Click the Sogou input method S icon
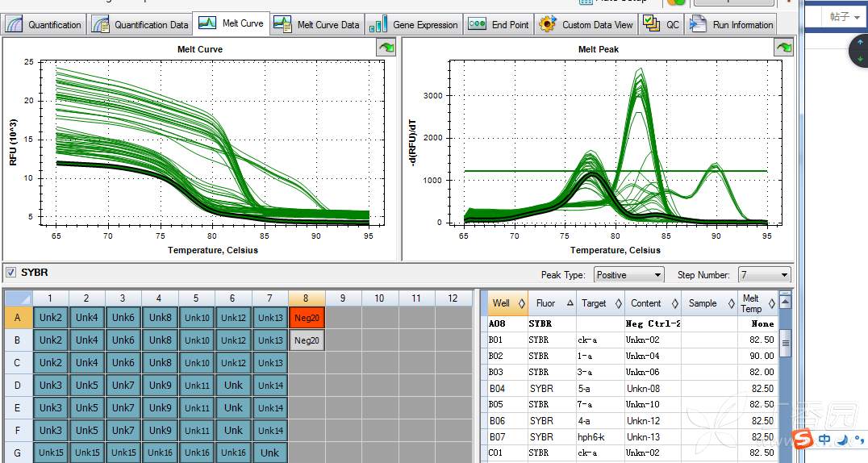The height and width of the screenshot is (463, 868). pos(802,440)
